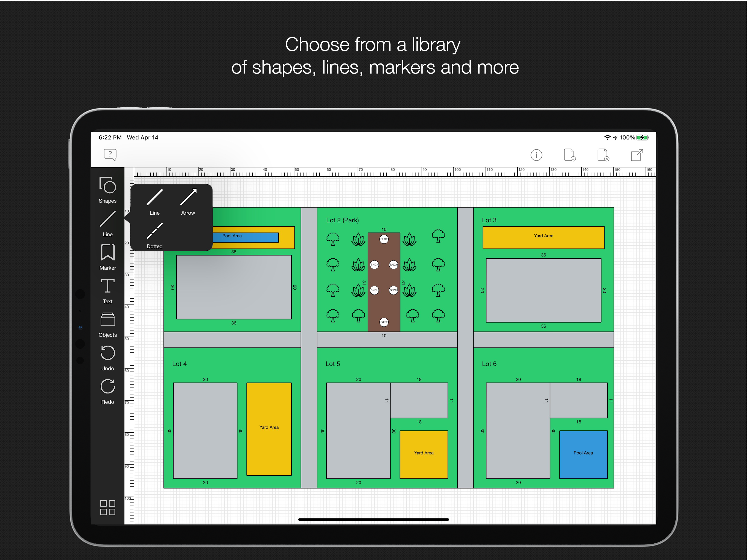Viewport: 747px width, 560px height.
Task: Choose Line option in popup
Action: tap(155, 202)
